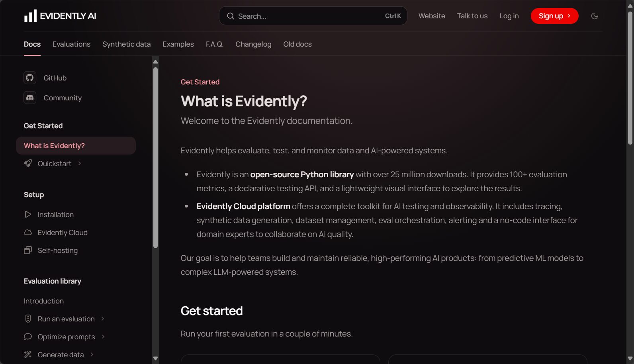Expand Optimize prompts chevron
Viewport: 634px width, 364px height.
tap(103, 337)
